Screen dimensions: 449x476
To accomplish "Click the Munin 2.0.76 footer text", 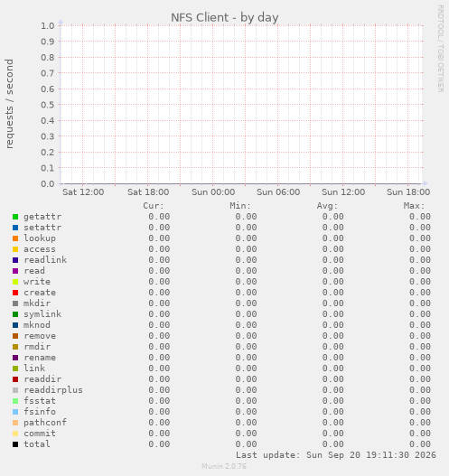I will click(x=224, y=466).
